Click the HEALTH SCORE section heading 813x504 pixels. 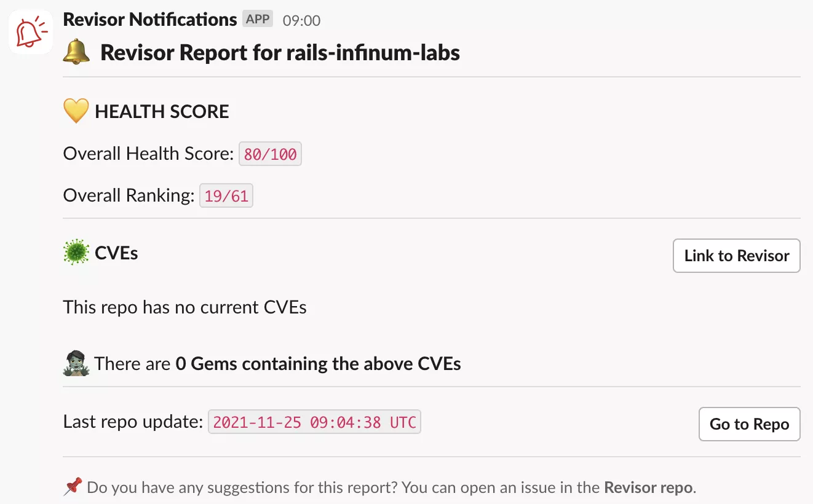tap(162, 111)
